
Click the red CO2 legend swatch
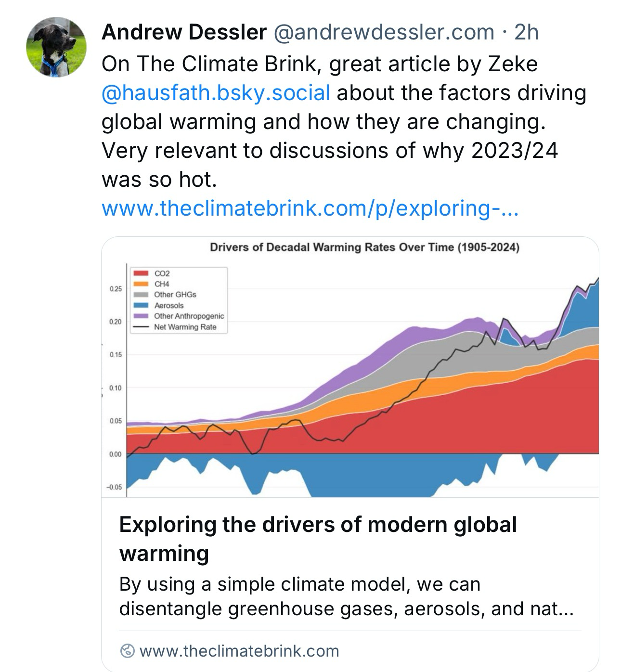pos(141,273)
